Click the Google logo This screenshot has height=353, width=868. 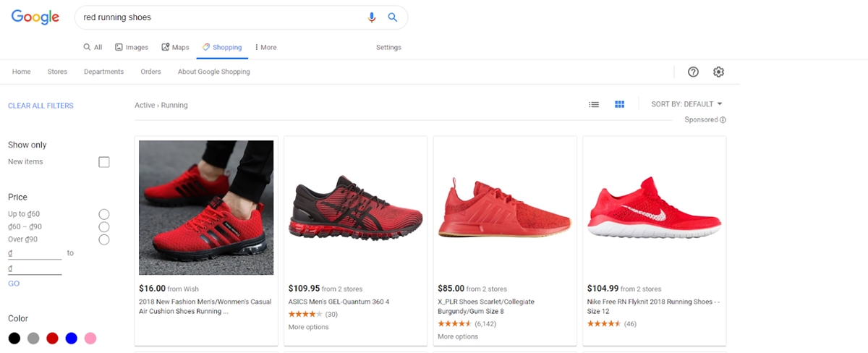[x=35, y=17]
